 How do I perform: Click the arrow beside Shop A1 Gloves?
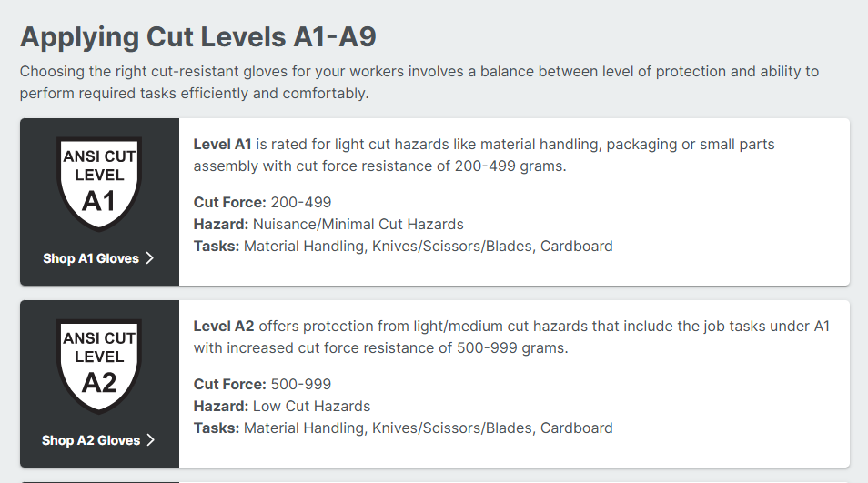150,258
